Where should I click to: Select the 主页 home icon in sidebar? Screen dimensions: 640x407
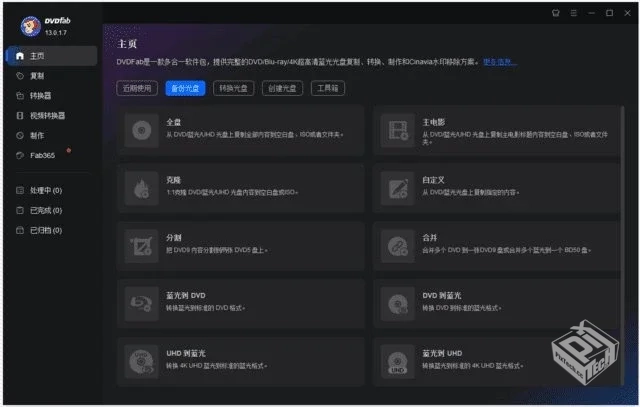point(20,56)
